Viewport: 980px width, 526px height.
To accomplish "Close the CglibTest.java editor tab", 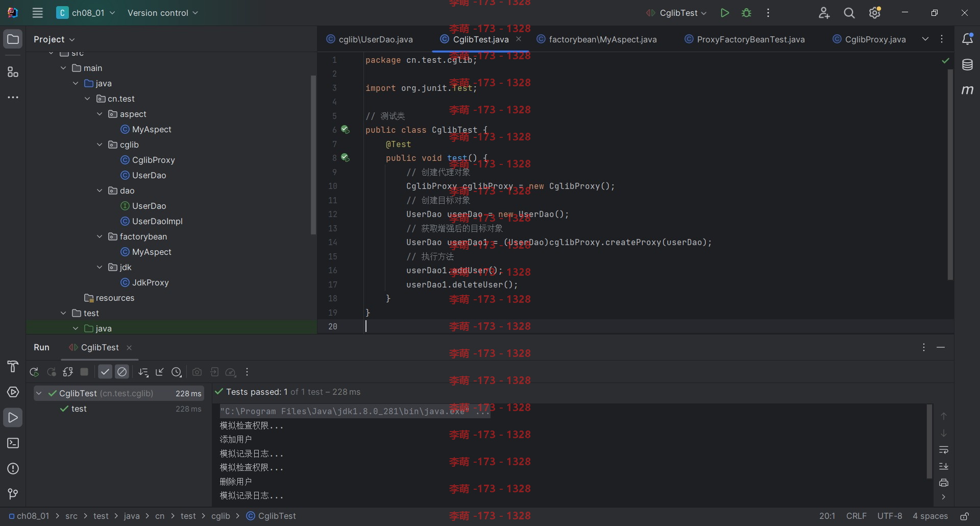I will (x=519, y=39).
